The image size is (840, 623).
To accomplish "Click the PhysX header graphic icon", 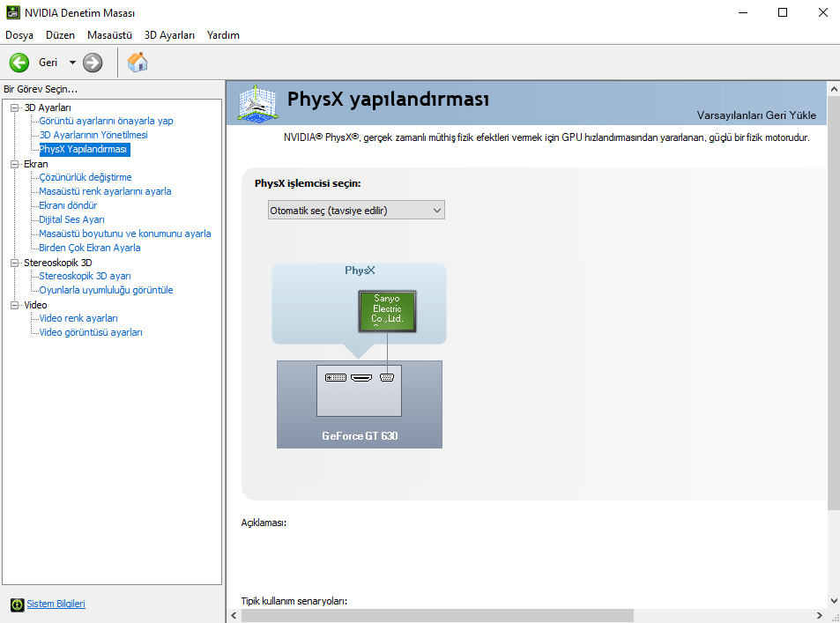I will click(x=257, y=103).
